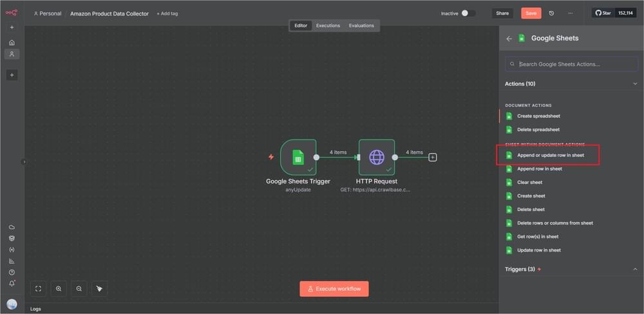
Task: Click the zoom out canvas button
Action: coord(79,289)
